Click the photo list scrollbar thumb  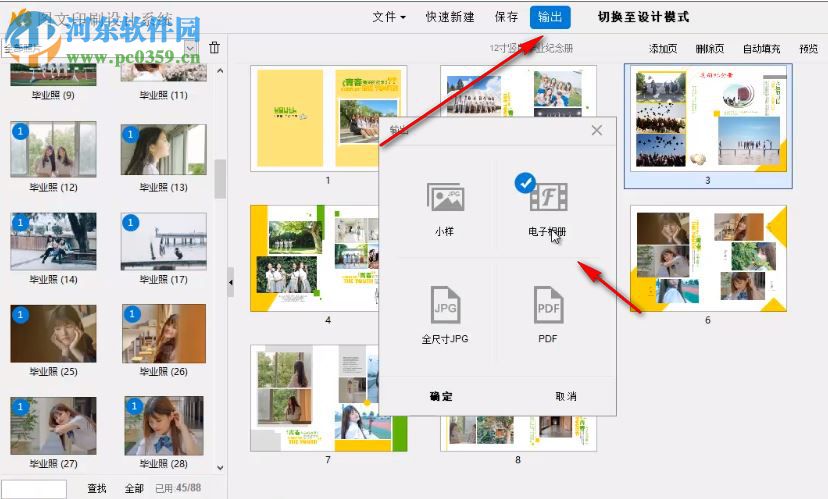220,178
